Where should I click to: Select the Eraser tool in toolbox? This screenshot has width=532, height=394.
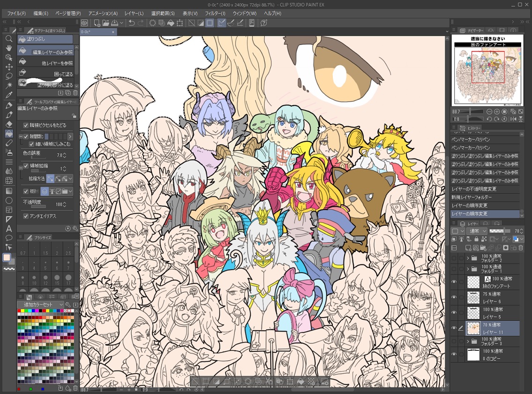tap(9, 124)
